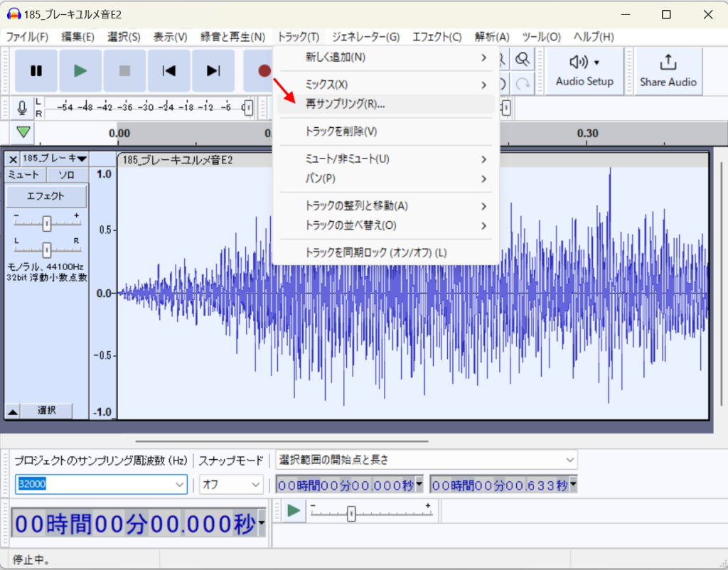Screen dimensions: 728x570
Task: Click the Share Audio upload icon
Action: (x=668, y=63)
